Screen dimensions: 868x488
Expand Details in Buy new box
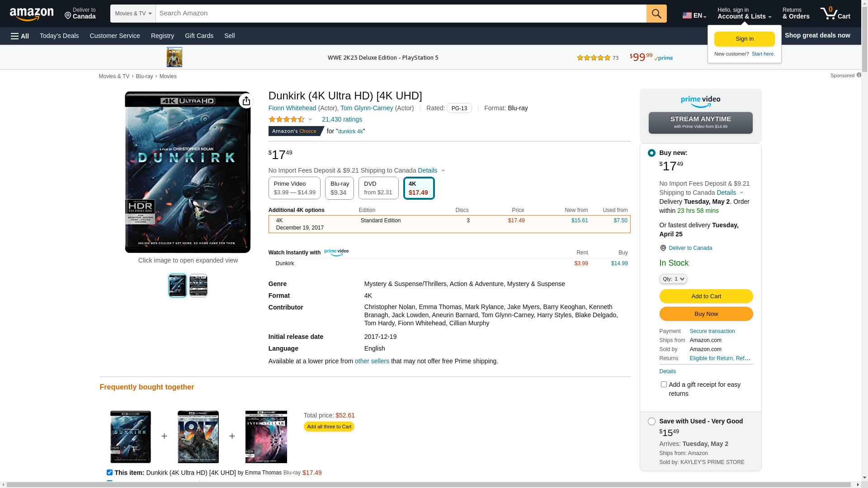coord(730,192)
